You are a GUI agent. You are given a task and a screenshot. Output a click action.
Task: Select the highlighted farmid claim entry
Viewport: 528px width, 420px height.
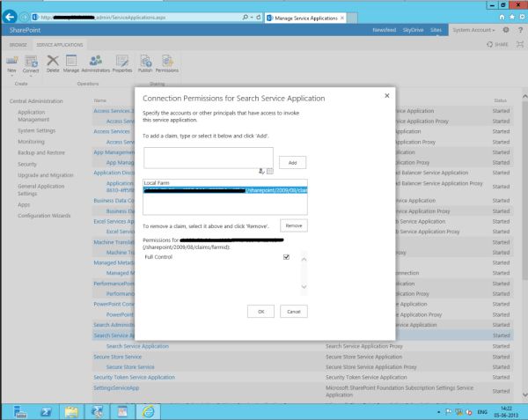point(225,190)
